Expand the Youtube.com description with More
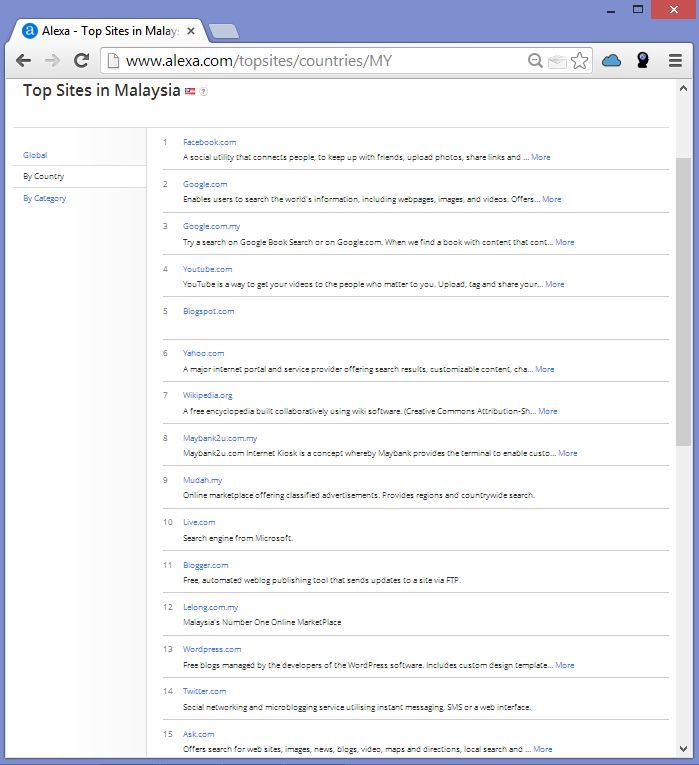The height and width of the screenshot is (765, 699). coord(555,284)
